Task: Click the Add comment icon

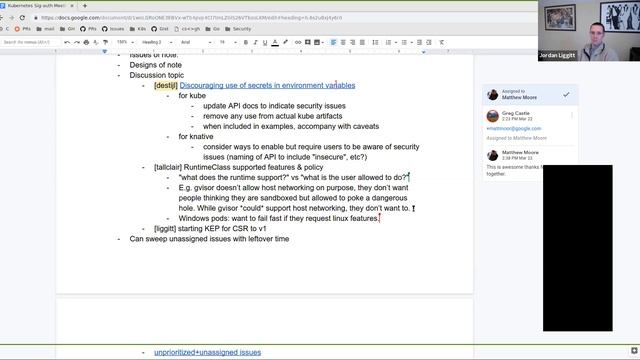Action: tap(308, 42)
